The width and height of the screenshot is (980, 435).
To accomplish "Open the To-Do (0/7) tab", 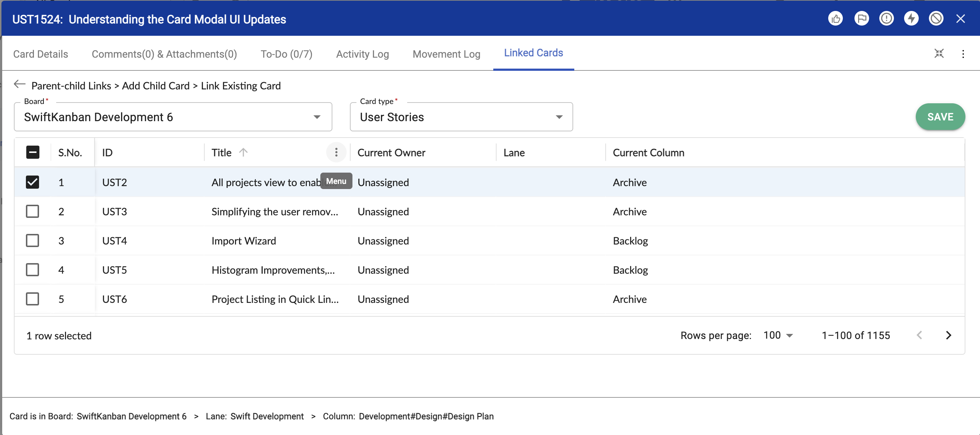I will [x=286, y=54].
